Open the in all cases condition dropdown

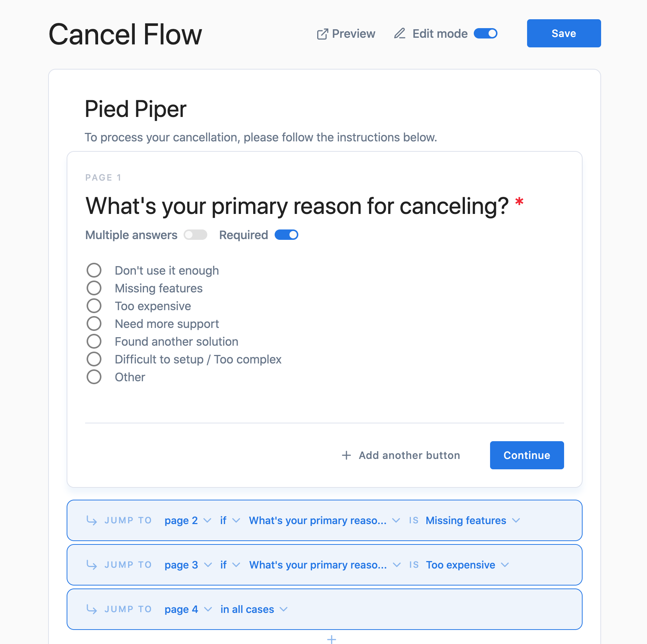254,609
